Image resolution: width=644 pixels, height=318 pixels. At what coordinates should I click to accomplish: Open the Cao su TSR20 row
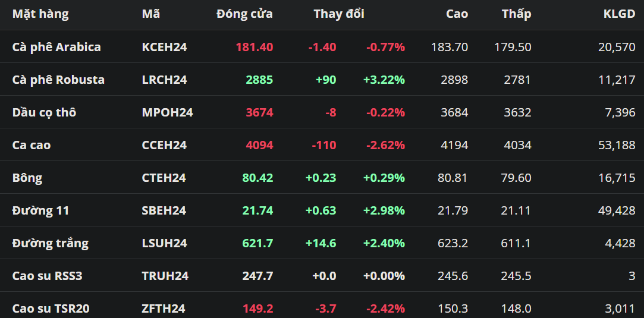click(51, 308)
